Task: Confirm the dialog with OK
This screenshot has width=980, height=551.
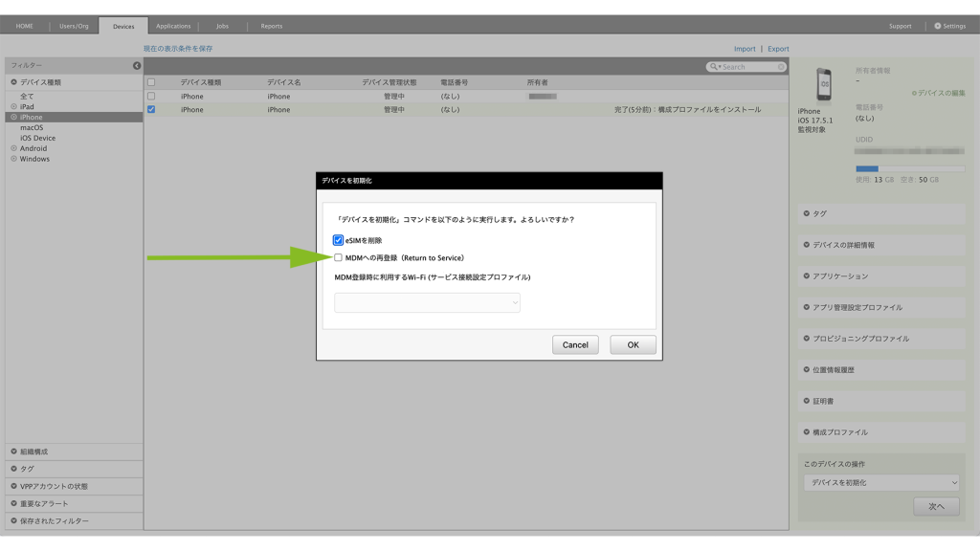Action: pos(634,344)
